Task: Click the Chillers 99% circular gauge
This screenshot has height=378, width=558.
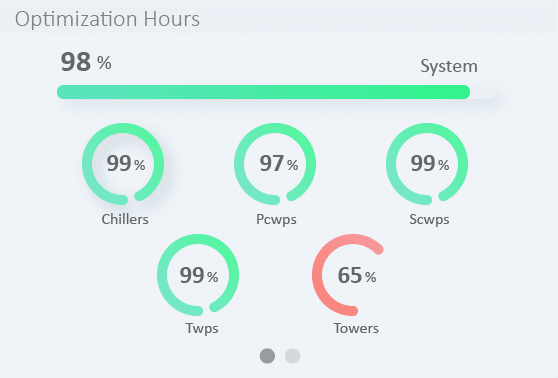Action: click(x=123, y=164)
